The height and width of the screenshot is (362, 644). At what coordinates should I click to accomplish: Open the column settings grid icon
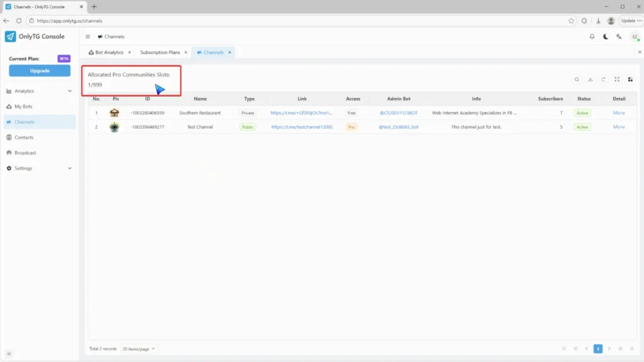(x=630, y=79)
